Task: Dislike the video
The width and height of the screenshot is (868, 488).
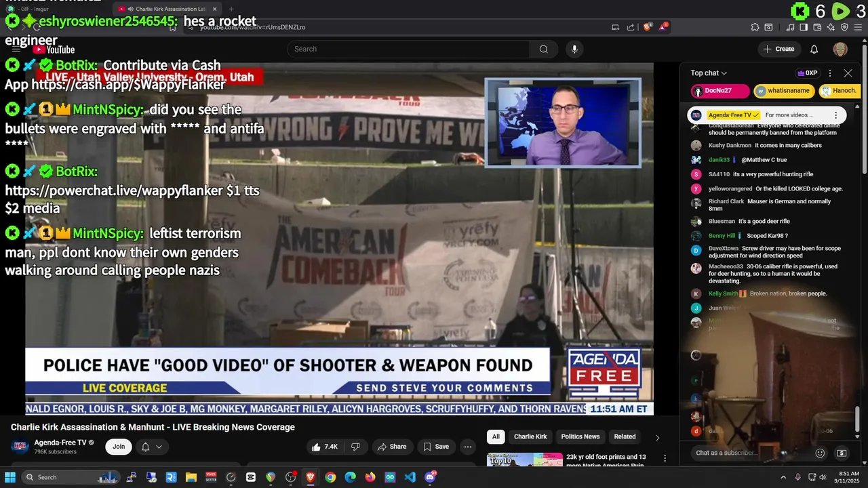Action: pyautogui.click(x=355, y=447)
